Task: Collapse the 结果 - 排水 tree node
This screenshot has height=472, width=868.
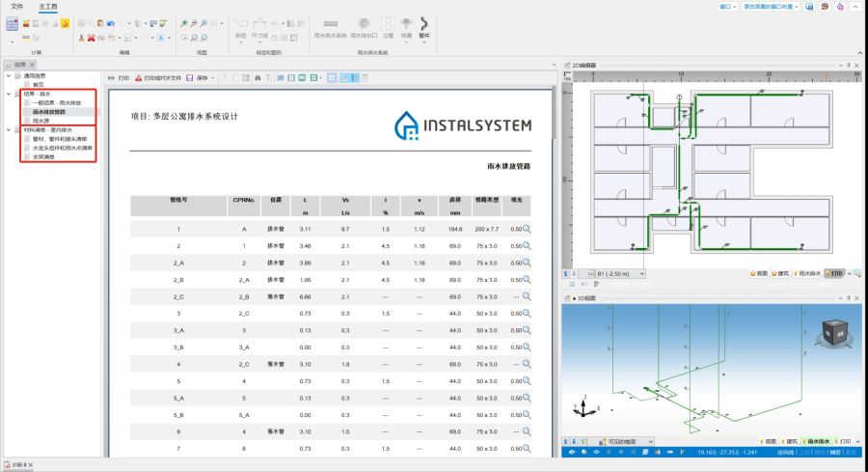Action: [x=8, y=94]
